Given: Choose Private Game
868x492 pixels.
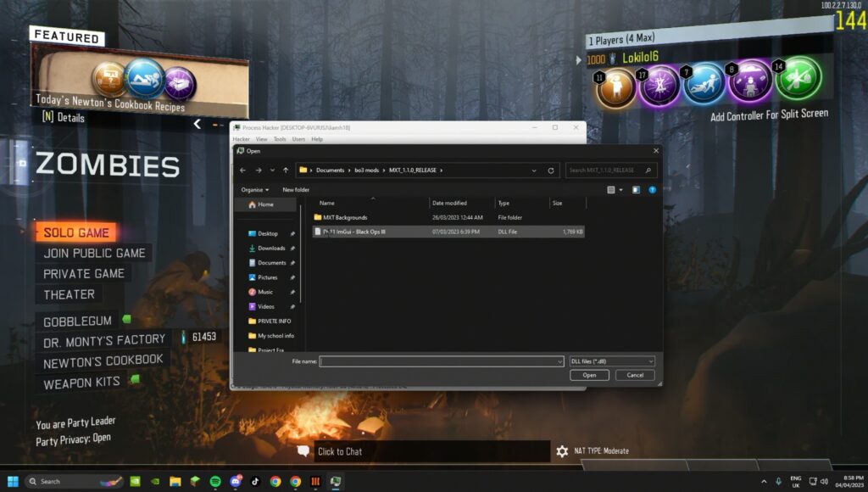Looking at the screenshot, I should tap(84, 274).
